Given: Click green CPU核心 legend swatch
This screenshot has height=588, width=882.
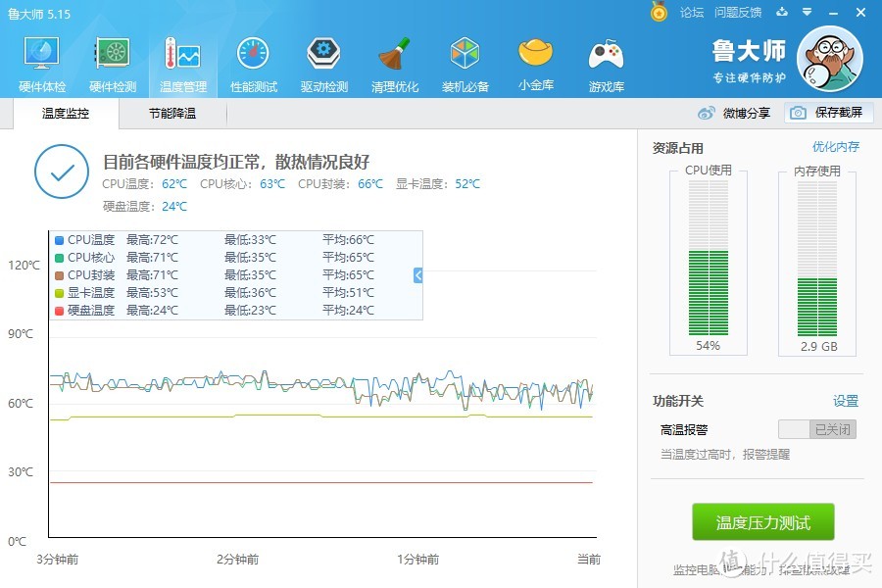Looking at the screenshot, I should tap(59, 258).
